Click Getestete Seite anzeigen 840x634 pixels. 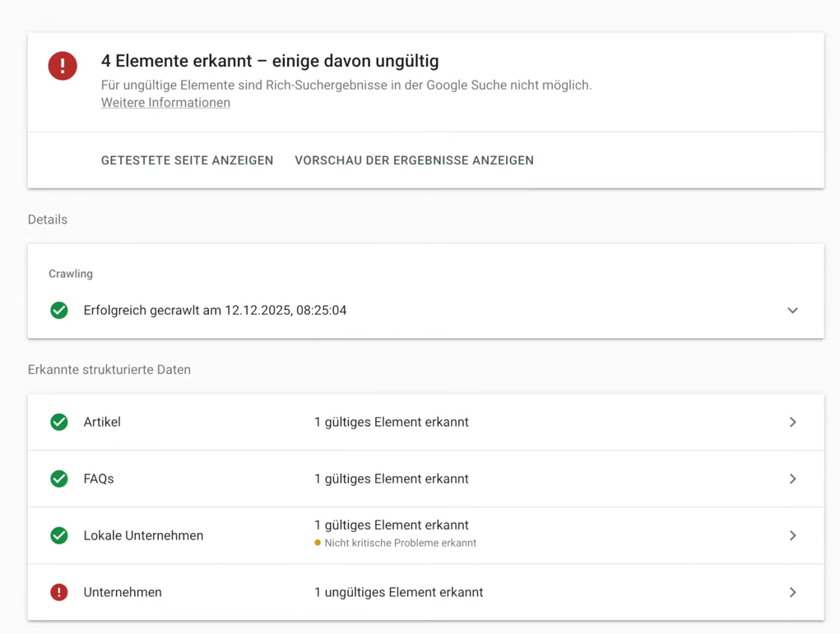click(x=187, y=160)
